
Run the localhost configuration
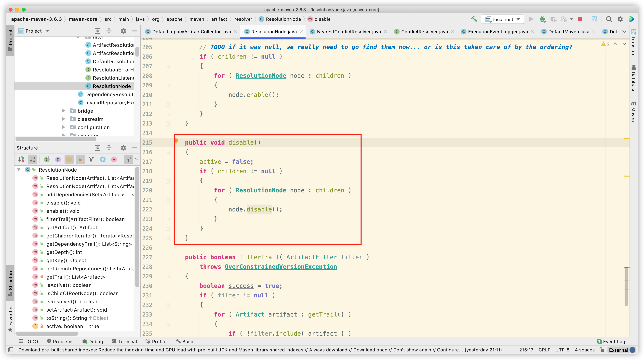pyautogui.click(x=531, y=19)
